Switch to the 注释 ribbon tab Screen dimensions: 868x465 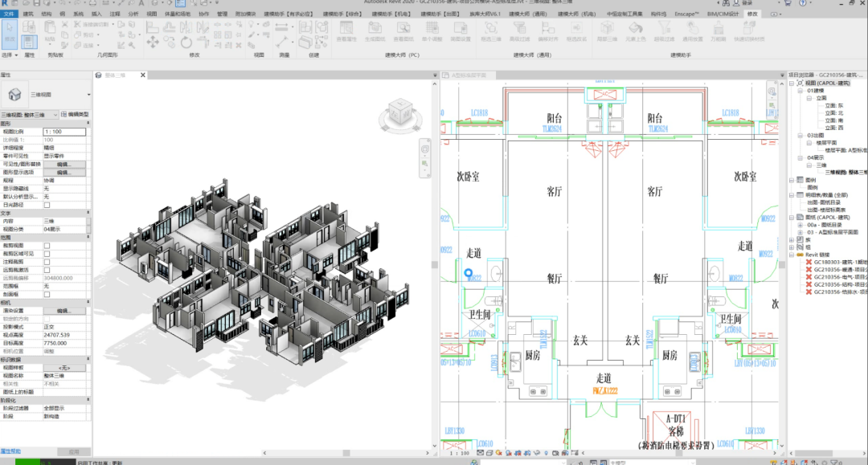[115, 14]
